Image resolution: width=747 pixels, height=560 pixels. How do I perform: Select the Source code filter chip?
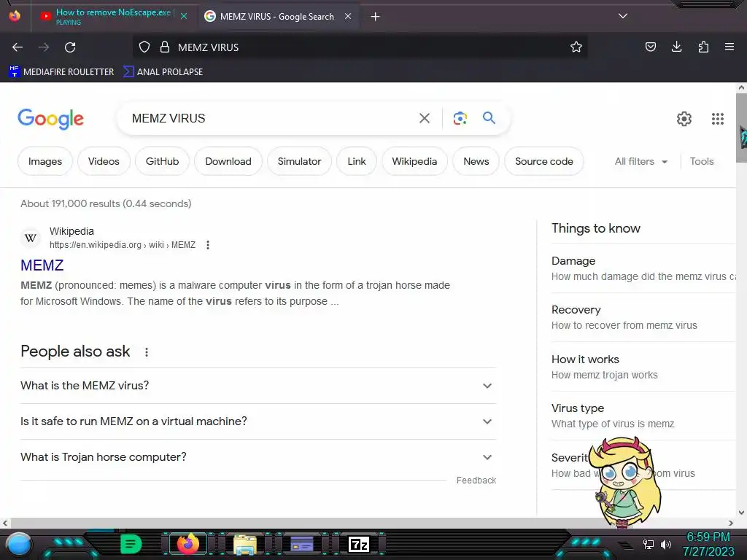[544, 161]
